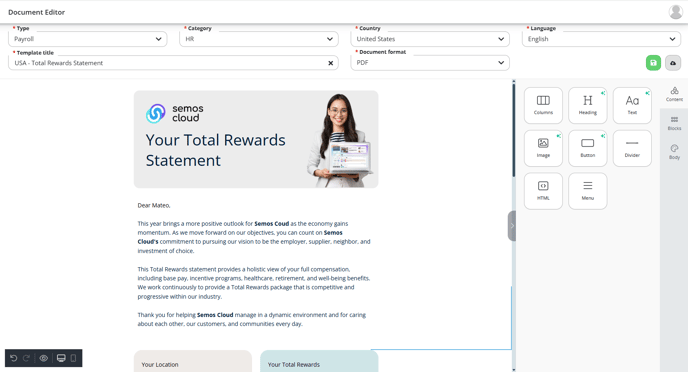Add a Button content block

pyautogui.click(x=588, y=148)
